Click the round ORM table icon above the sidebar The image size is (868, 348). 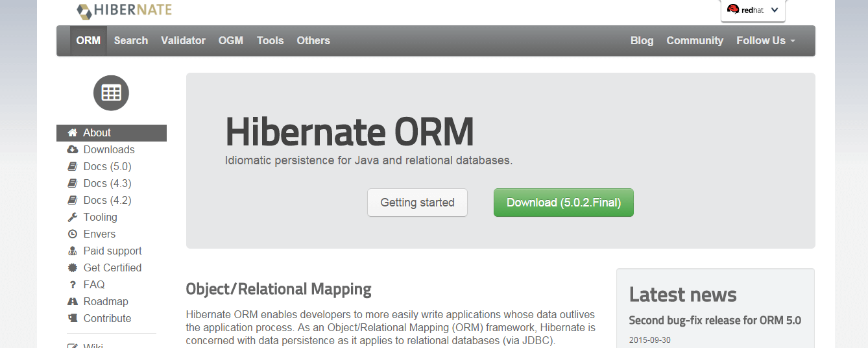click(x=112, y=93)
